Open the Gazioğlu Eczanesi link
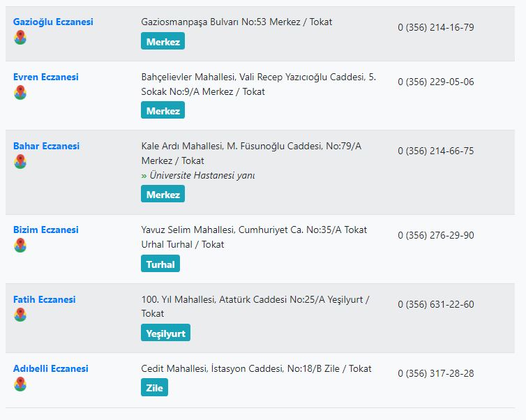Viewport: 526px width, 420px height. [x=53, y=22]
